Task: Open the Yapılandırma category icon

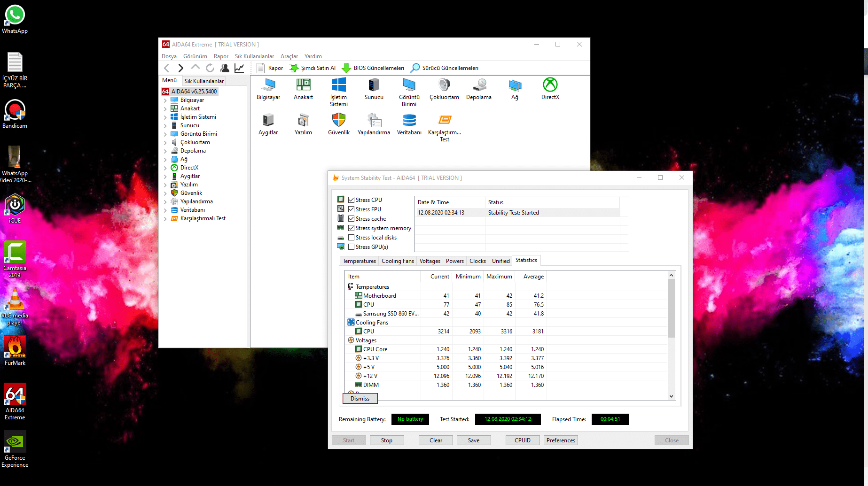Action: click(x=374, y=124)
